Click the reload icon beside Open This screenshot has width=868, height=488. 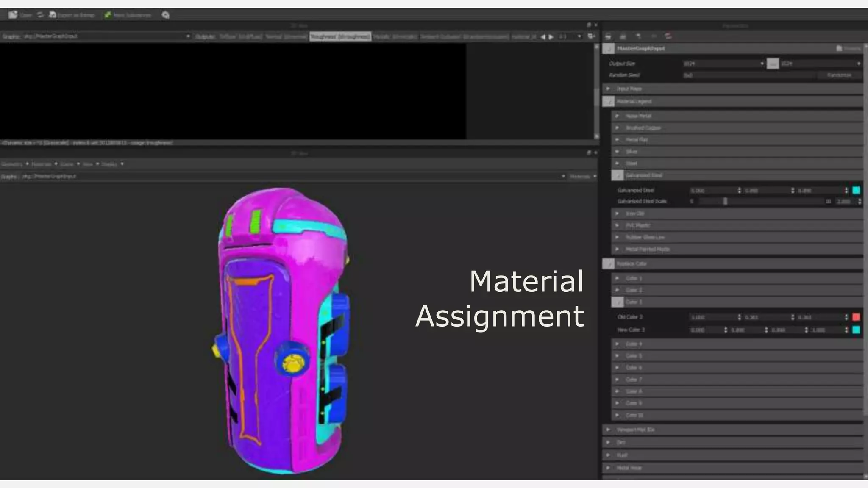pyautogui.click(x=40, y=15)
